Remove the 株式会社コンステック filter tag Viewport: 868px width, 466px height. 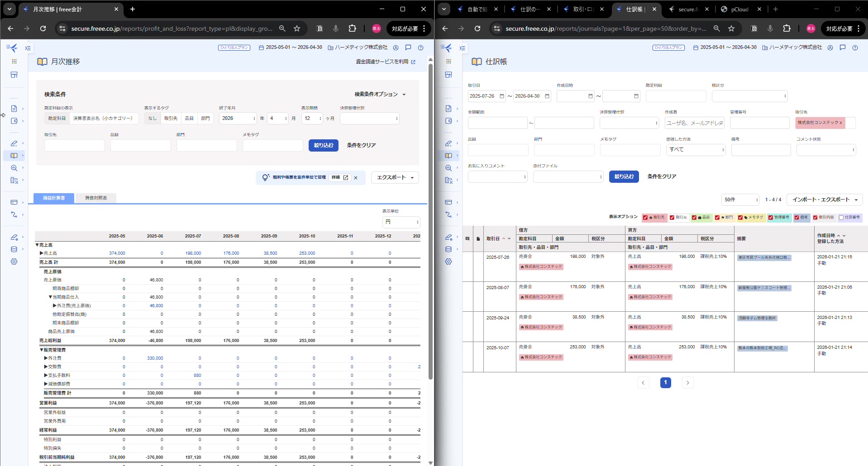[x=841, y=123]
